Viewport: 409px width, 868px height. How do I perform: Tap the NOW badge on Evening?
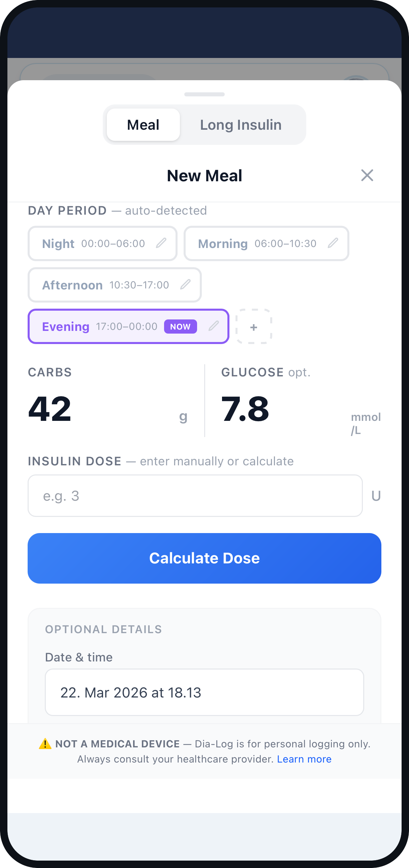coord(181,326)
